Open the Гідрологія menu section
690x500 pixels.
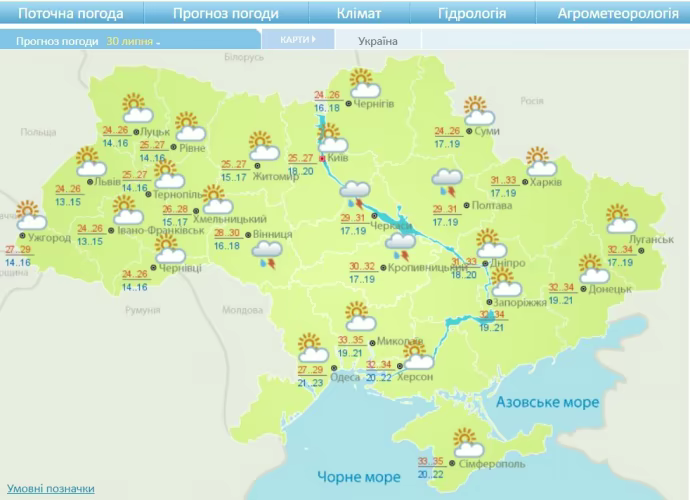click(x=471, y=14)
